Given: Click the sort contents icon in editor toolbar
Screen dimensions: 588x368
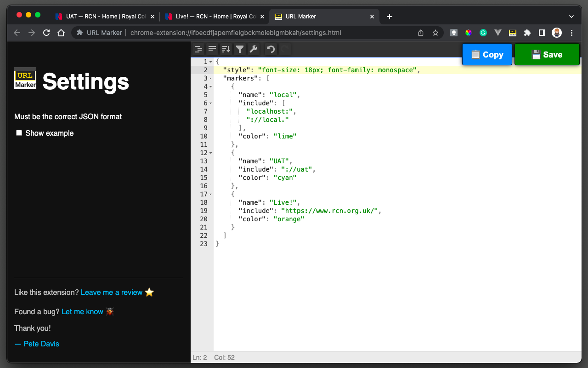Looking at the screenshot, I should (226, 49).
